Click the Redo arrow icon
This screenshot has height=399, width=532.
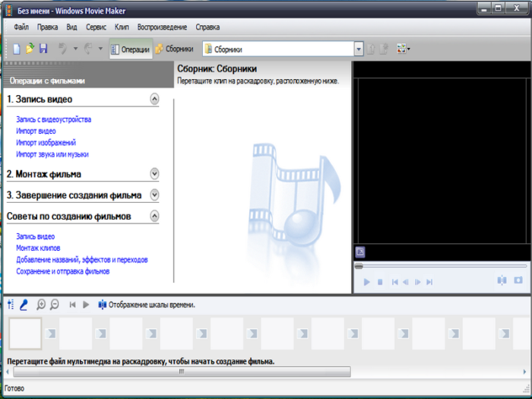pyautogui.click(x=88, y=49)
